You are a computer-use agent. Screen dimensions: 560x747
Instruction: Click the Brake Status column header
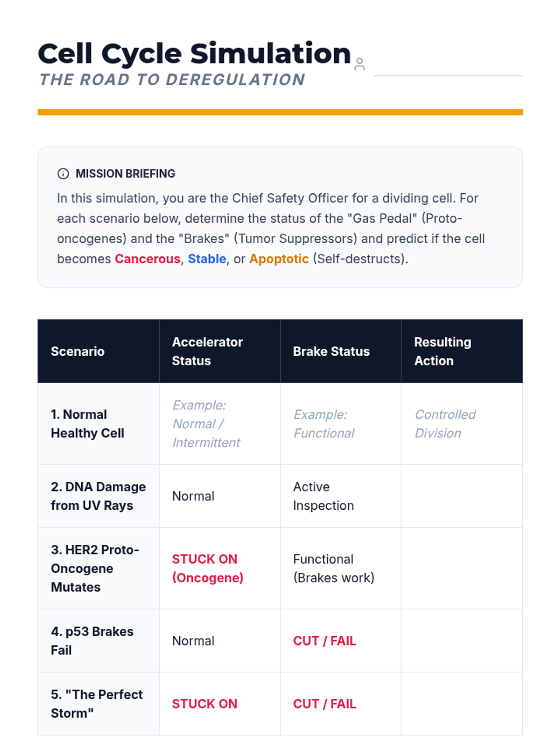click(331, 351)
